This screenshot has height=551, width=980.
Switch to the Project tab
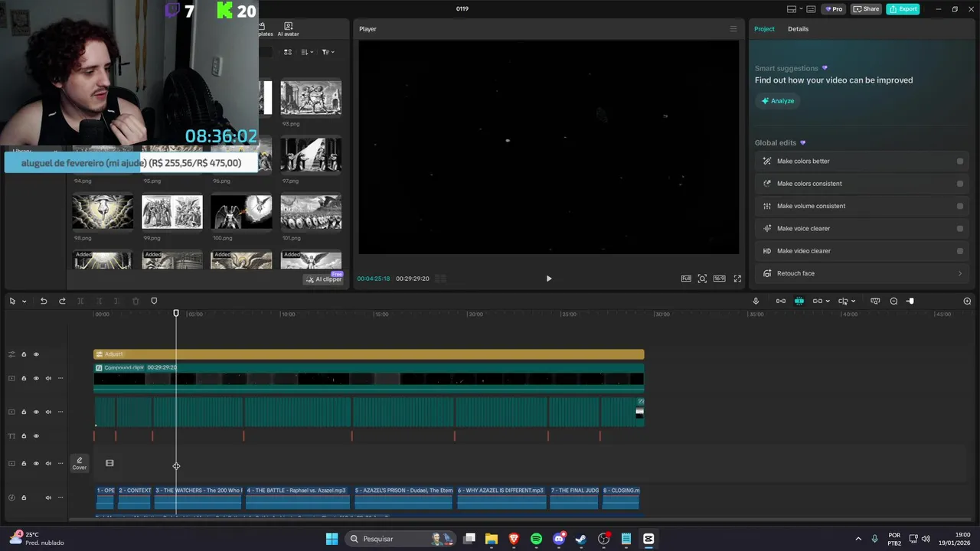coord(764,29)
